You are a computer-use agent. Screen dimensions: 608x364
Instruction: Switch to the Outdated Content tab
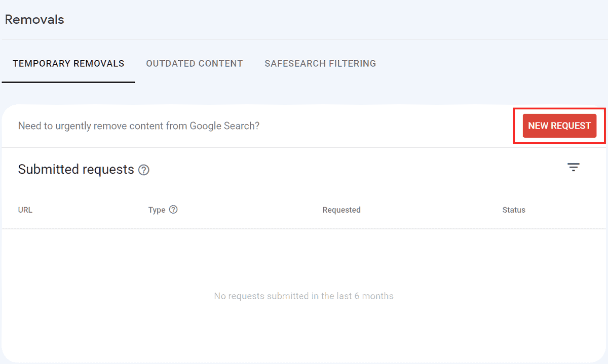(x=195, y=63)
